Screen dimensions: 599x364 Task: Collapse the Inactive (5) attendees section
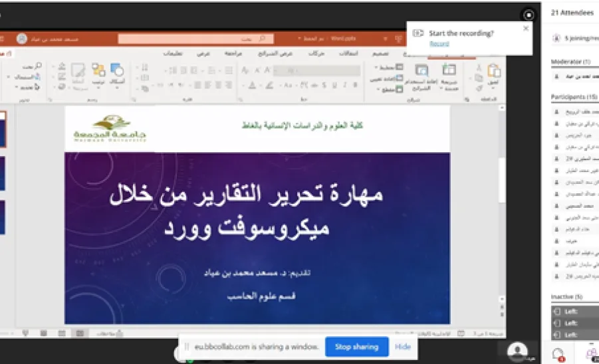[567, 297]
